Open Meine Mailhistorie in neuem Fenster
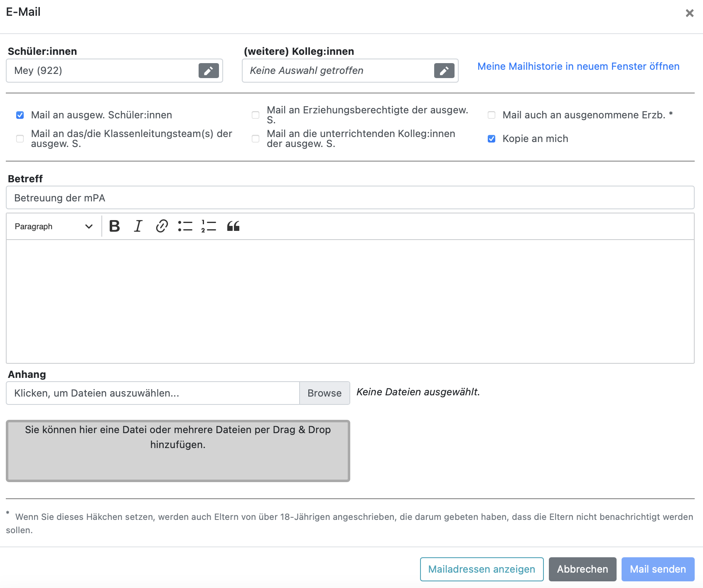The image size is (703, 588). coord(578,66)
